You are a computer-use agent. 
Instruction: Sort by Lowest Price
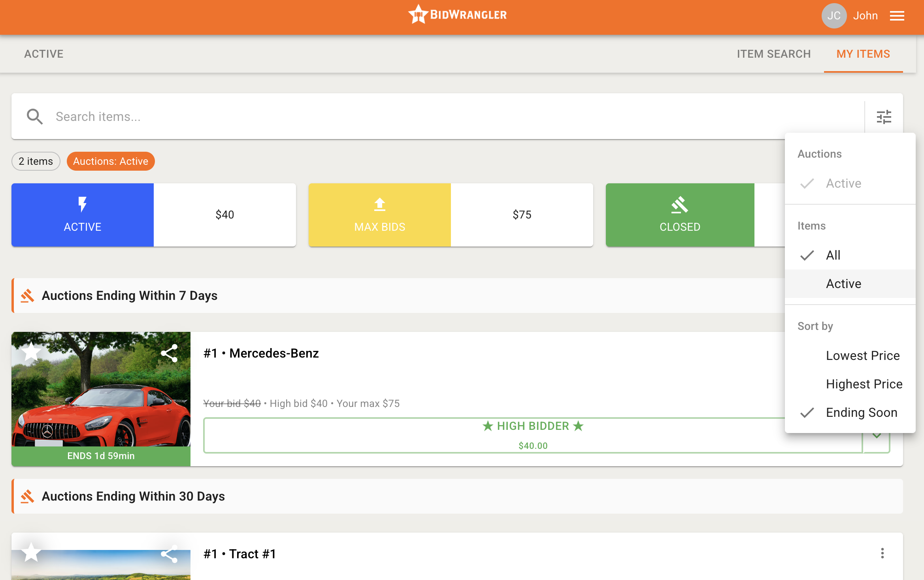(850, 356)
